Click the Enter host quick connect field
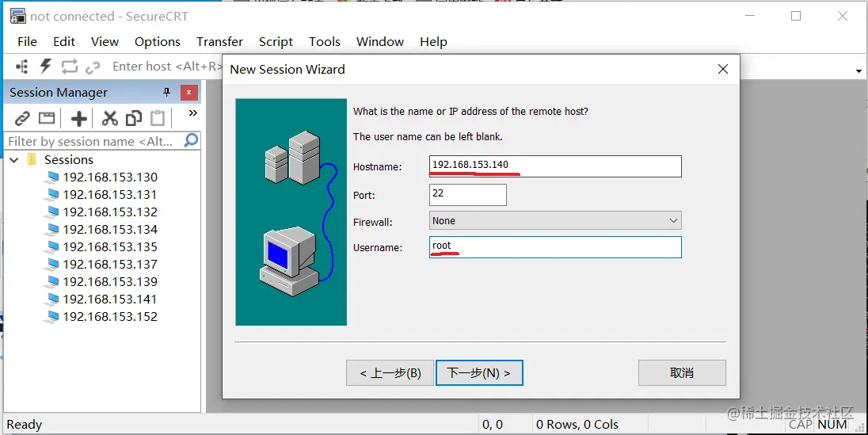Screen dimensions: 868x435 click(166, 67)
